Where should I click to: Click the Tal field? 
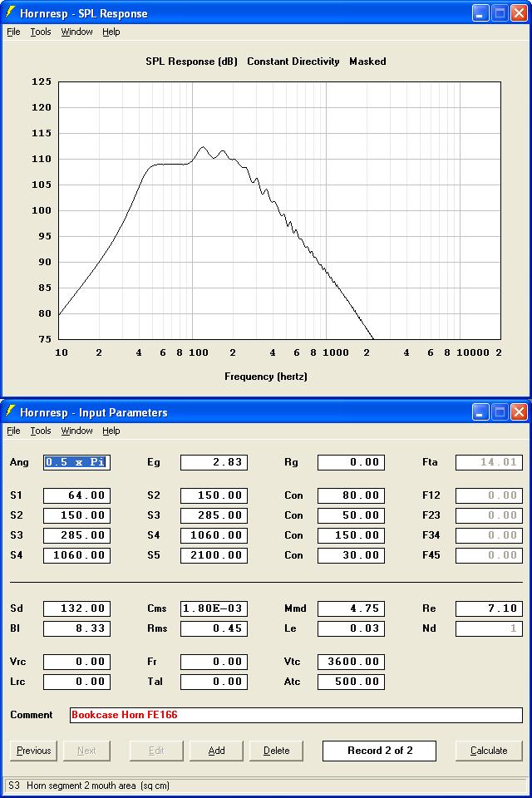click(x=214, y=682)
